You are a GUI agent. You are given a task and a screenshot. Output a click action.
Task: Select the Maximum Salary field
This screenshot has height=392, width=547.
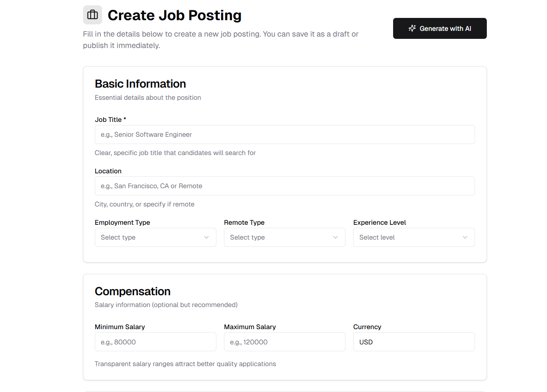285,342
